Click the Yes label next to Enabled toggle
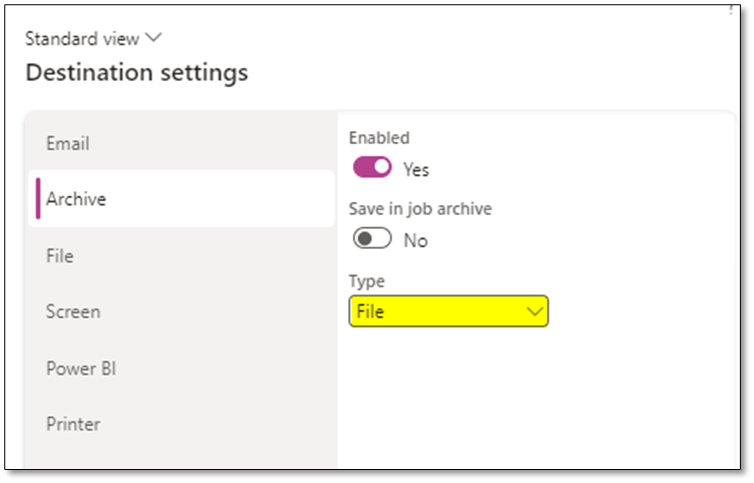 [x=416, y=170]
